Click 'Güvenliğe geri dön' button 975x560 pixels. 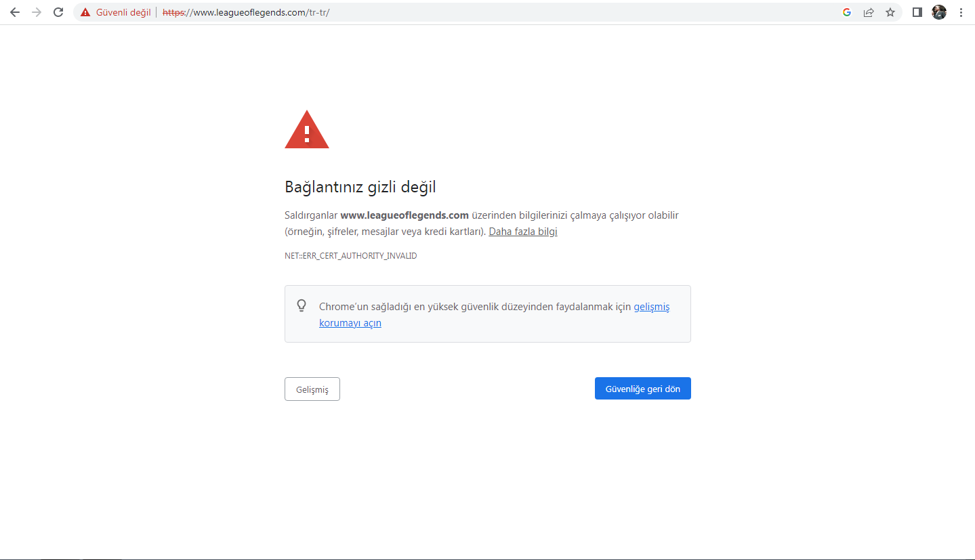pyautogui.click(x=643, y=389)
